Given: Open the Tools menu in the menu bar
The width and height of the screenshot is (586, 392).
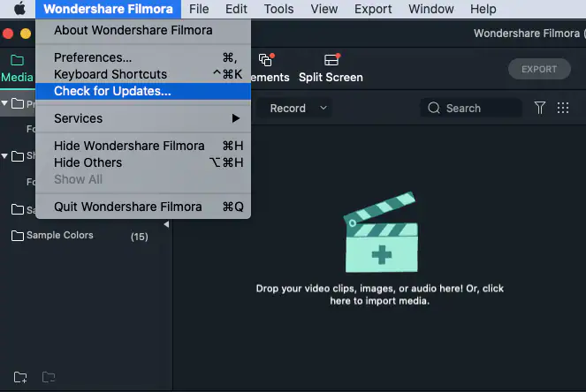Looking at the screenshot, I should (x=278, y=9).
